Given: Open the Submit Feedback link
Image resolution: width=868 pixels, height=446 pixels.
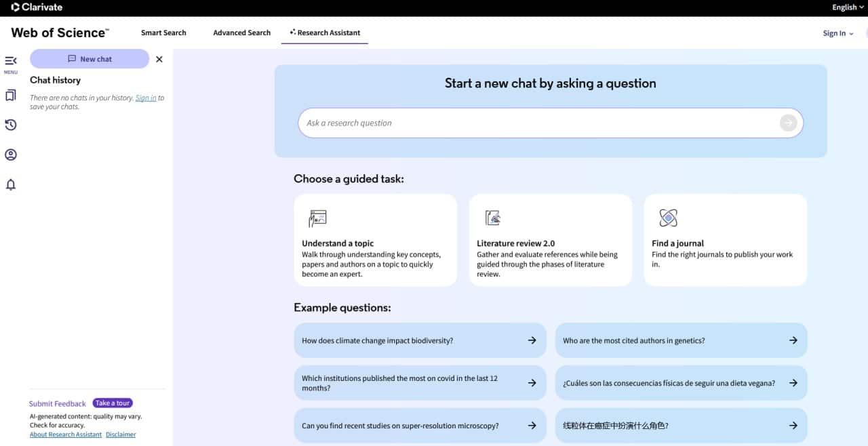Looking at the screenshot, I should coord(58,403).
